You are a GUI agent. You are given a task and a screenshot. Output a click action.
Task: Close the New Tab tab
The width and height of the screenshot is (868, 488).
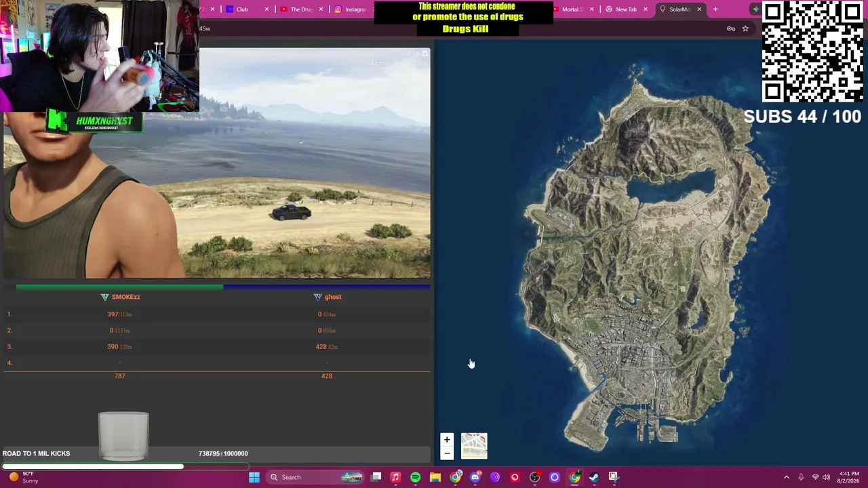tap(646, 9)
